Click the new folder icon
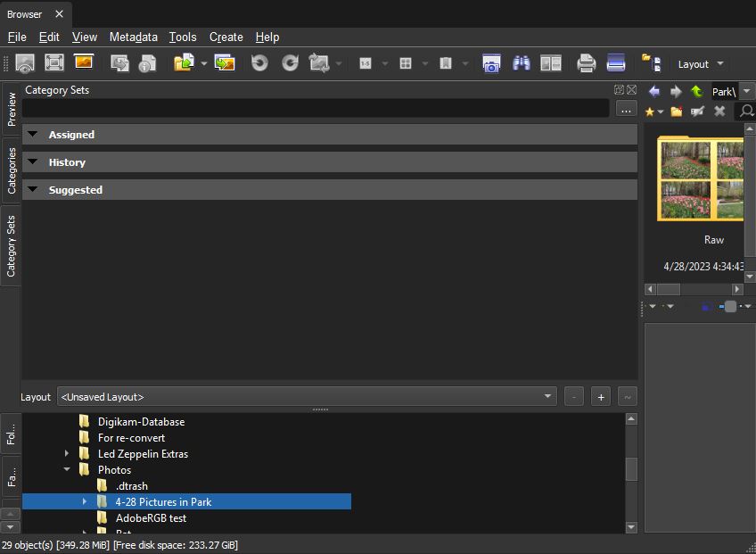756x554 pixels. click(x=677, y=112)
